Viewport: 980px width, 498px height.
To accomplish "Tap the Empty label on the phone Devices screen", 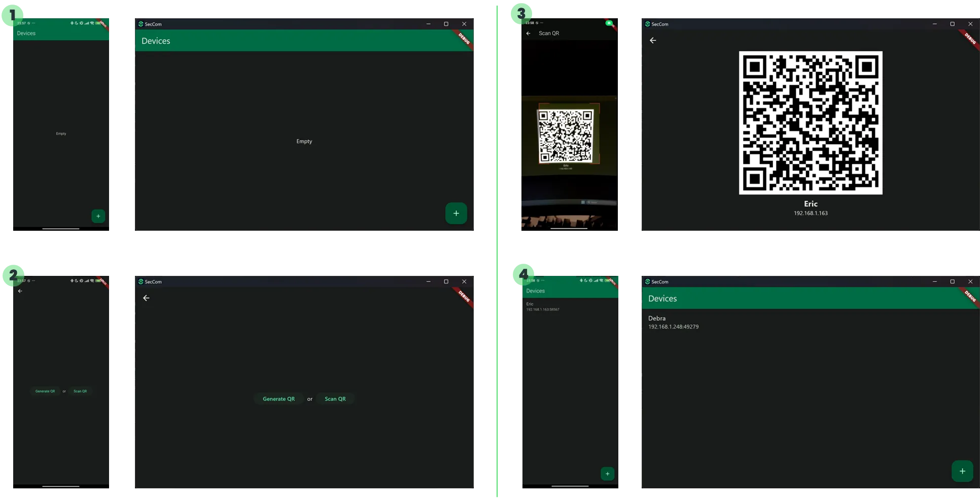I will coord(61,134).
